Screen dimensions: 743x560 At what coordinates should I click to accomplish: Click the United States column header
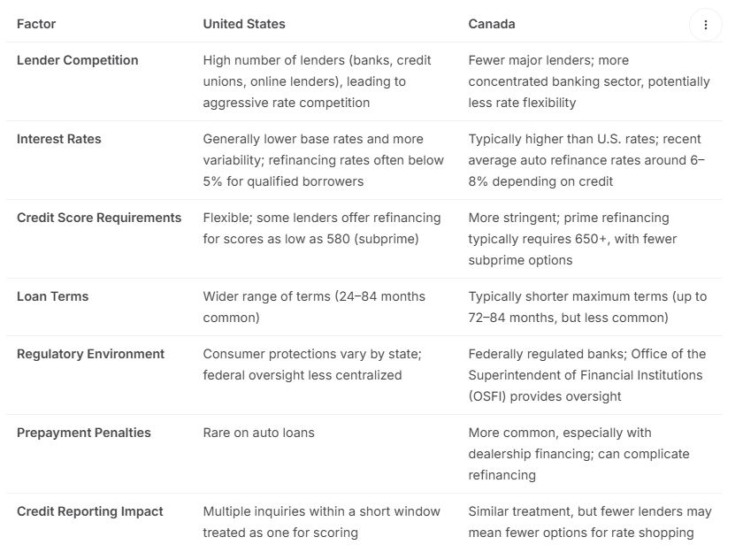click(244, 24)
